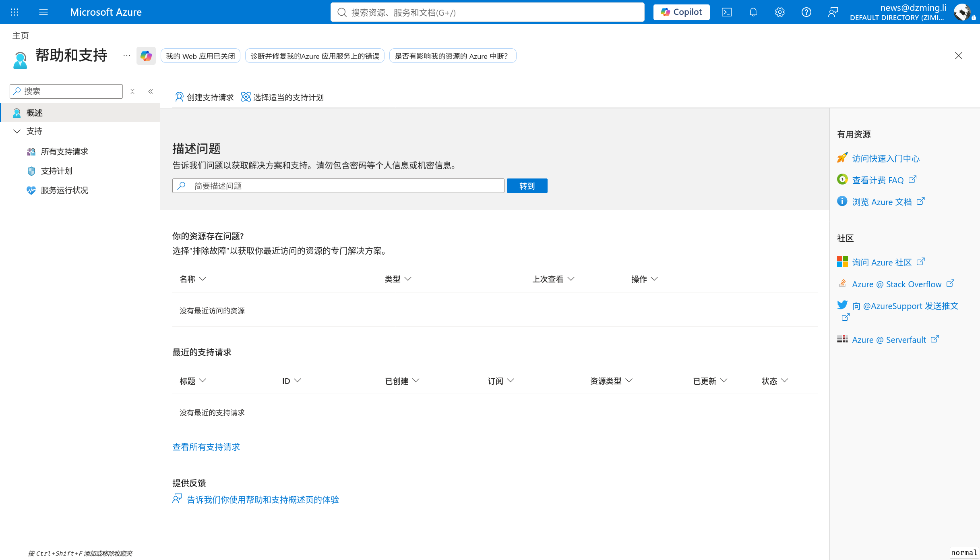This screenshot has height=560, width=980.
Task: Sort by the 上次查看 column
Action: coord(553,279)
